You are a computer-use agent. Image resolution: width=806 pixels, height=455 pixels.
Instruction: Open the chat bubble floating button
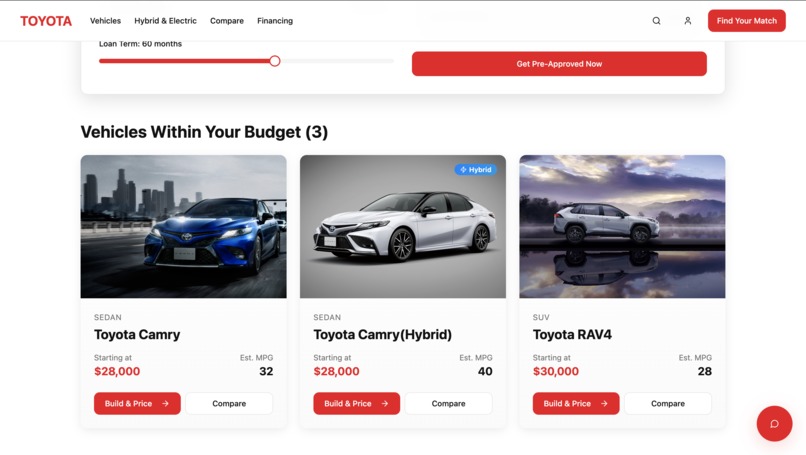coord(774,424)
